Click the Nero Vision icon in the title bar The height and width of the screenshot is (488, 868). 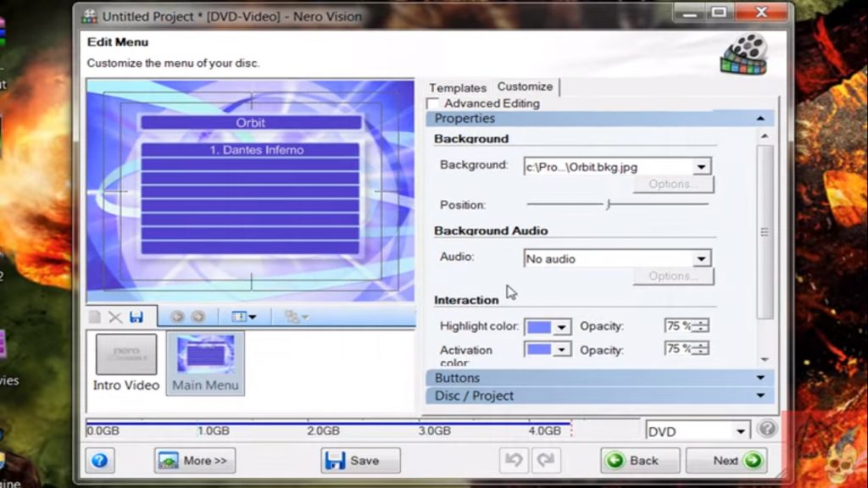coord(89,16)
